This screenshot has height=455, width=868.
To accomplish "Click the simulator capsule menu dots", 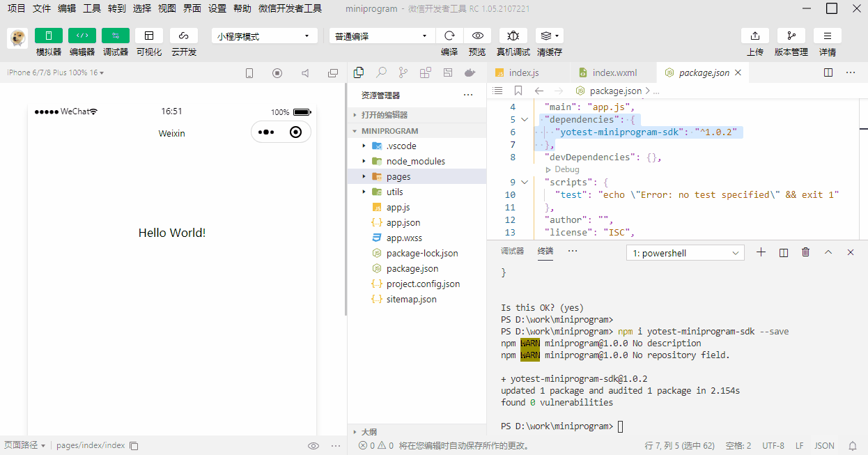I will click(266, 132).
